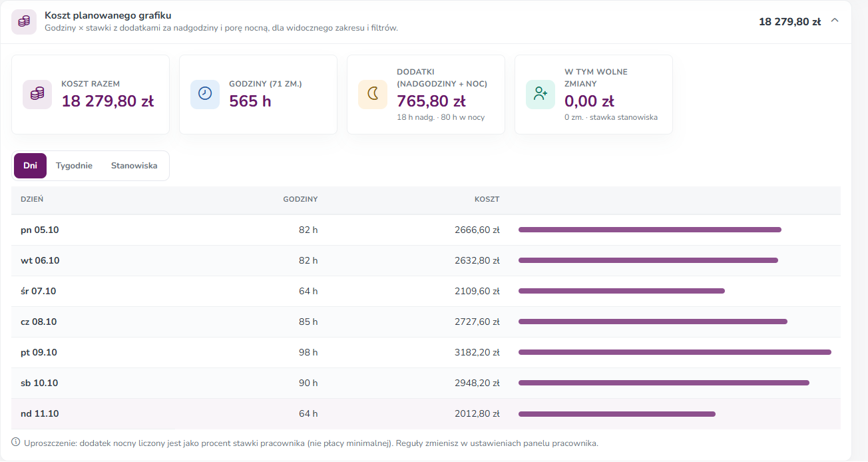The image size is (868, 462).
Task: Switch to the Tygodnie tab
Action: tap(74, 166)
